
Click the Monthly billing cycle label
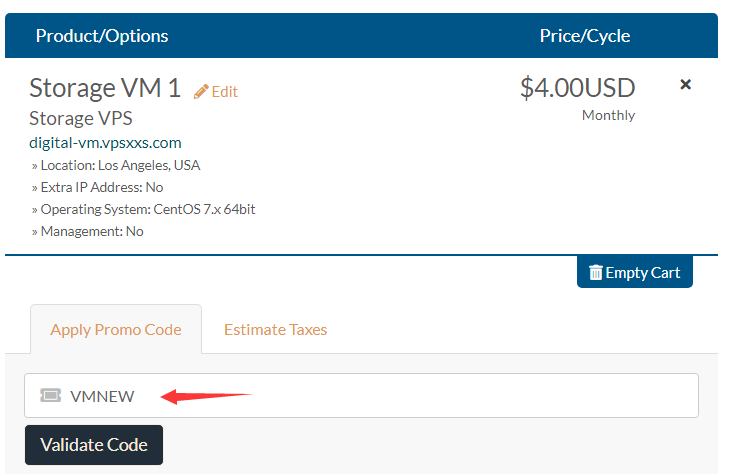pos(608,115)
